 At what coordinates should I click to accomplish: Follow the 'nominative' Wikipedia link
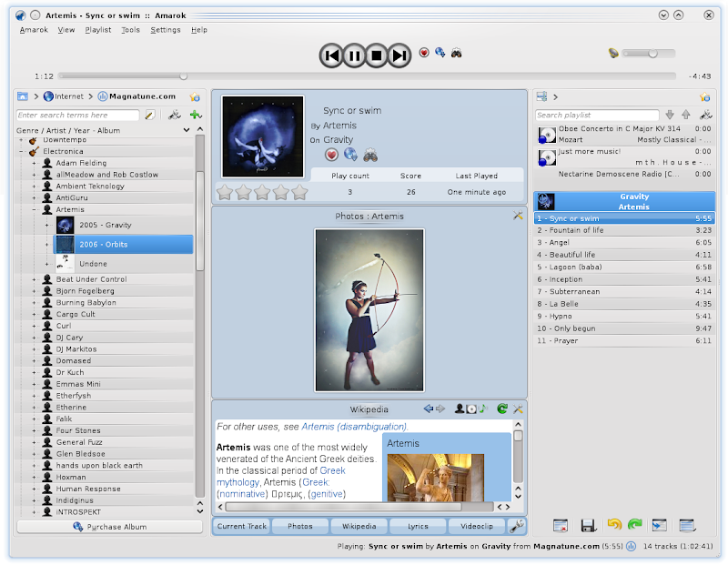242,494
